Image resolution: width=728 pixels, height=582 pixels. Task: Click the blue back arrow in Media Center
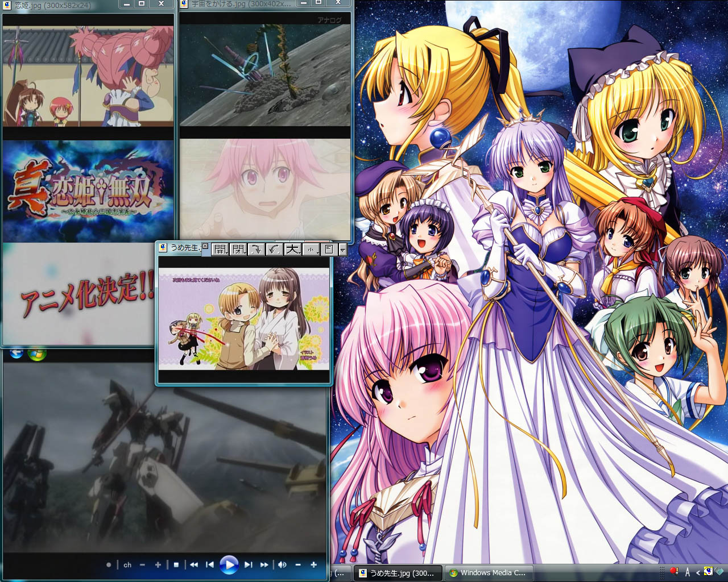[16, 353]
